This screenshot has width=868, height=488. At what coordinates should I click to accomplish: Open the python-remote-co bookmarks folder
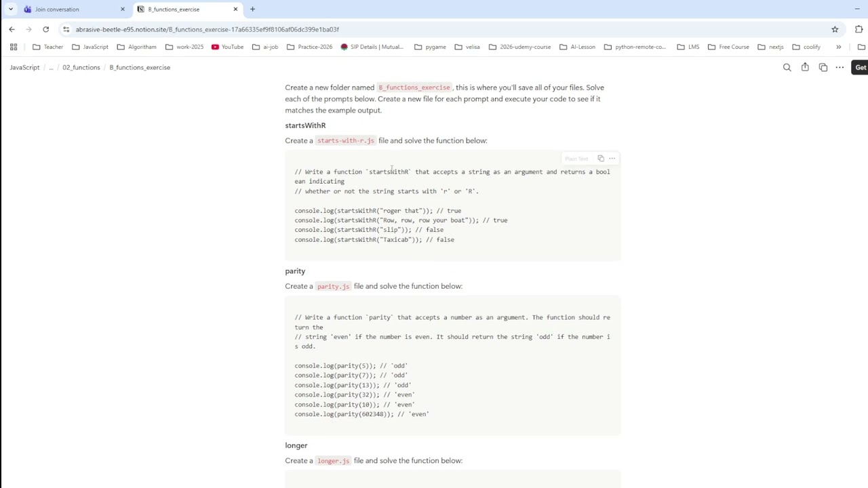635,47
